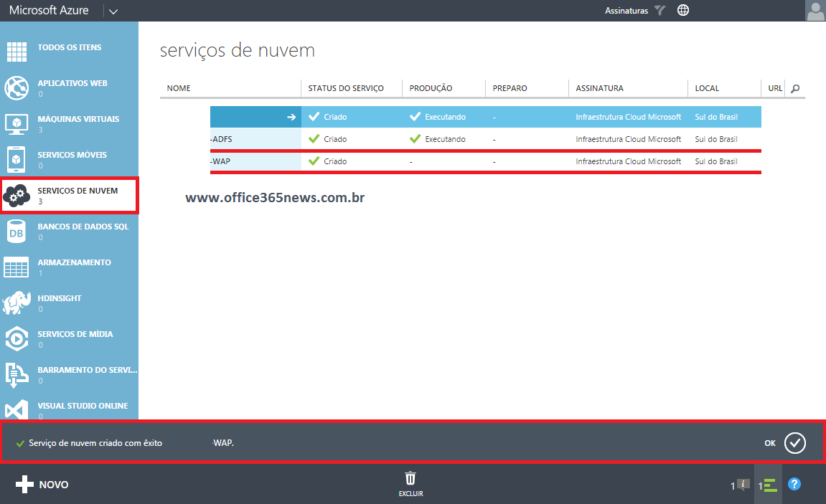Select Serviços de Mídia menu label
Image resolution: width=826 pixels, height=504 pixels.
pyautogui.click(x=75, y=334)
